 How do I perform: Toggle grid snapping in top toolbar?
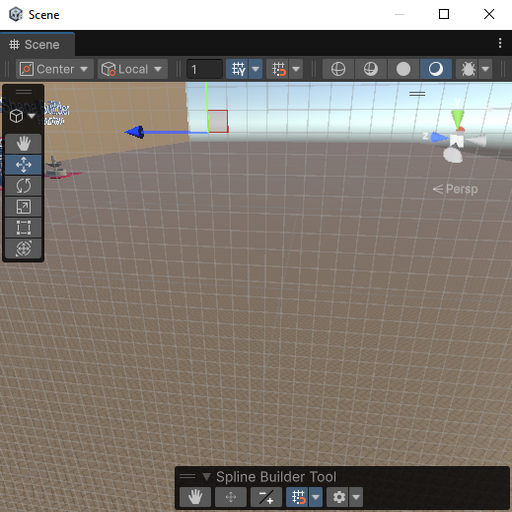[x=278, y=69]
